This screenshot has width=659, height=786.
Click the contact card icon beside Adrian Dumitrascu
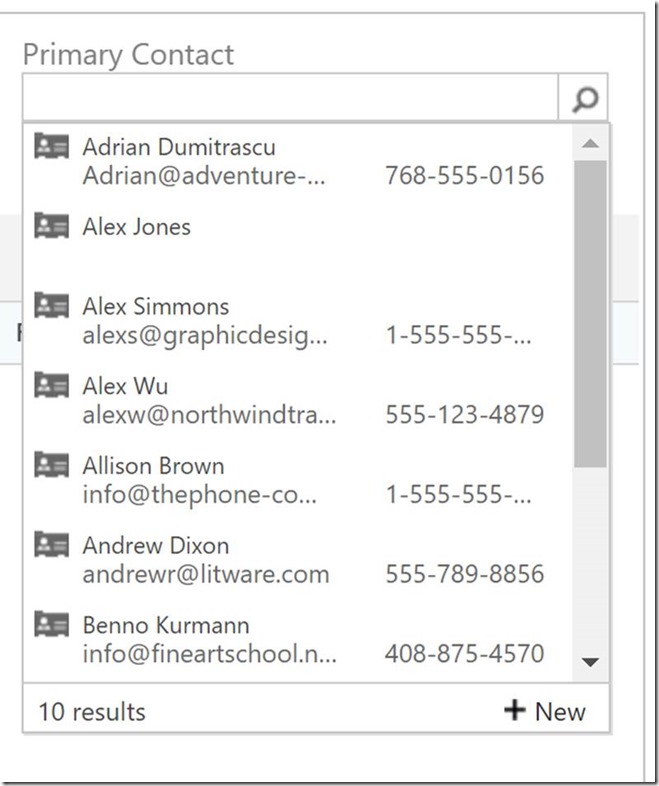51,146
